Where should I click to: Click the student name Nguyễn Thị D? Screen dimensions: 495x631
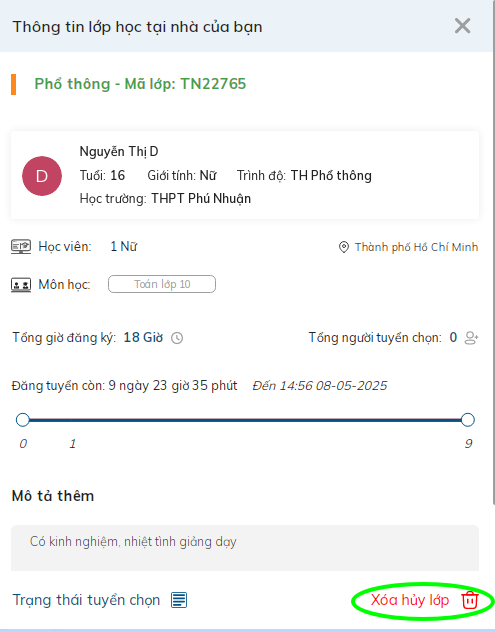[x=119, y=152]
